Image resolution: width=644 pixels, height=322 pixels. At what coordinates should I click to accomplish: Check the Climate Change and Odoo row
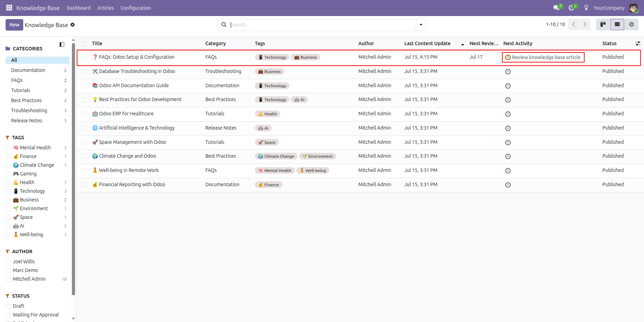coord(84,156)
